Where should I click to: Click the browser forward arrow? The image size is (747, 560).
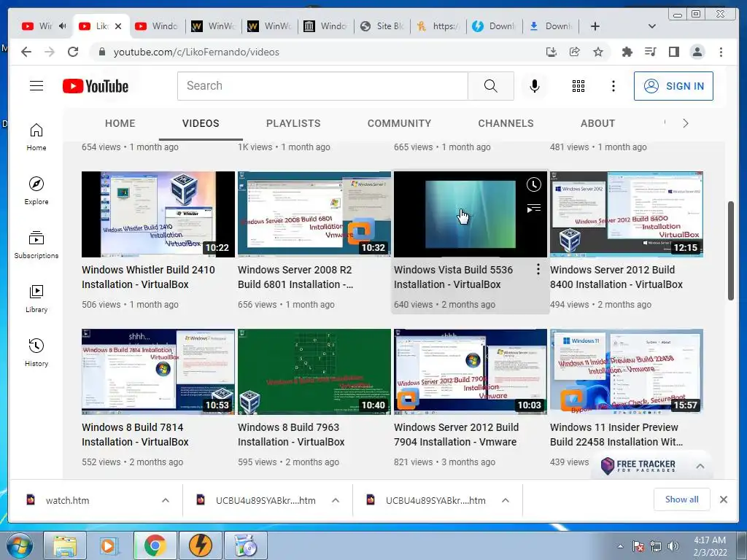click(x=50, y=52)
